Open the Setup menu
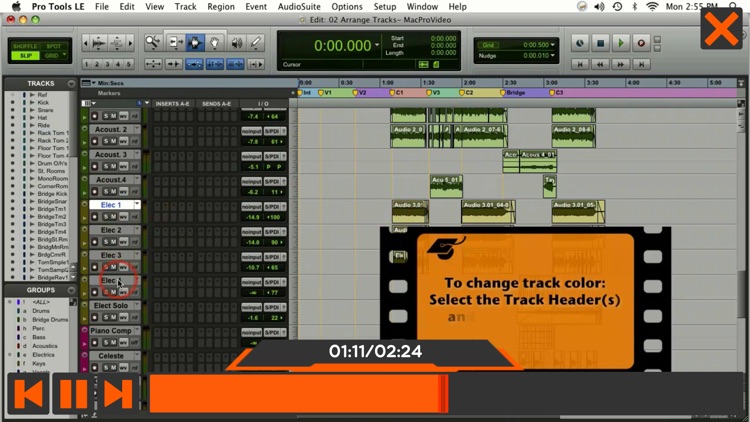 click(x=385, y=7)
